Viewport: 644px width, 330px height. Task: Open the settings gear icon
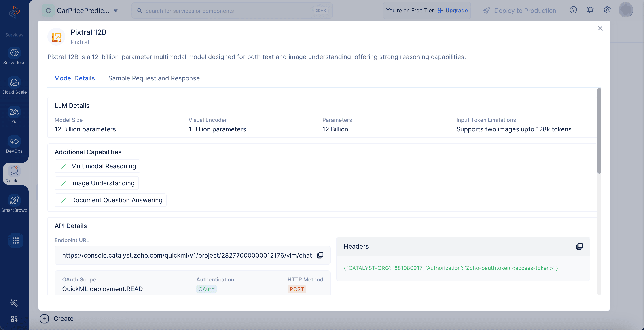pos(607,10)
